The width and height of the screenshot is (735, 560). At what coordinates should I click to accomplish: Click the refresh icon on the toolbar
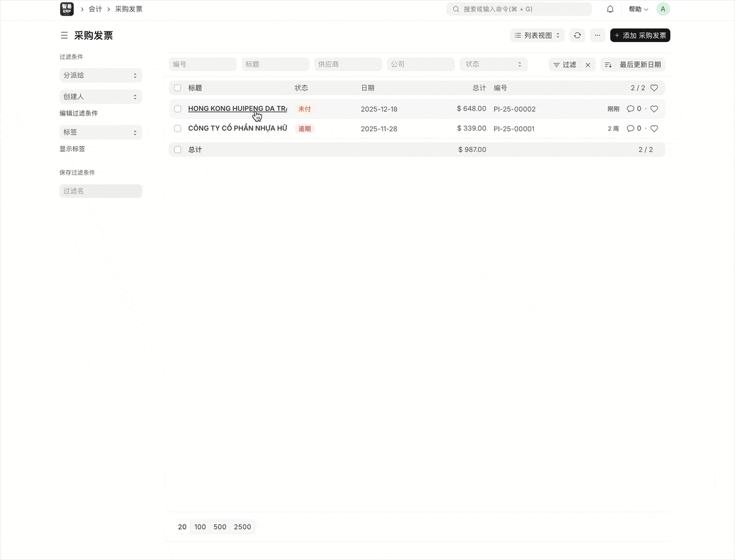pyautogui.click(x=577, y=35)
